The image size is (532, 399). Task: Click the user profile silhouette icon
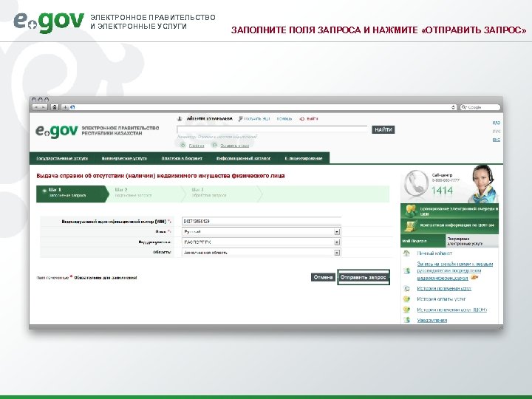point(180,119)
